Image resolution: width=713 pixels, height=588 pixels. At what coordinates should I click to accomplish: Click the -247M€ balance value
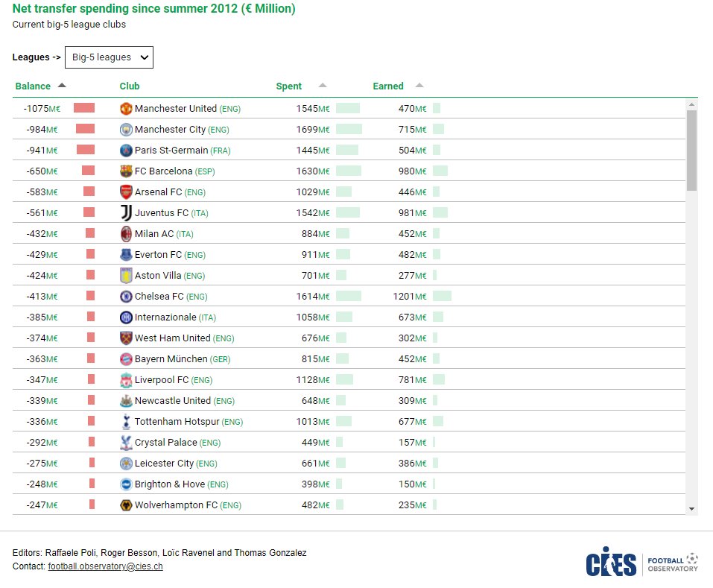point(42,505)
